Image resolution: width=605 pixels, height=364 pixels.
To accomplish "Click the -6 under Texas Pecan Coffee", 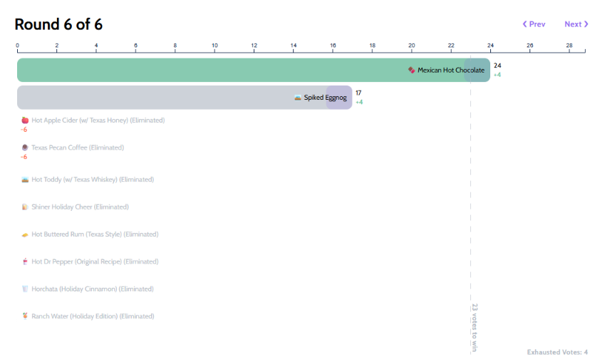I will [x=24, y=157].
